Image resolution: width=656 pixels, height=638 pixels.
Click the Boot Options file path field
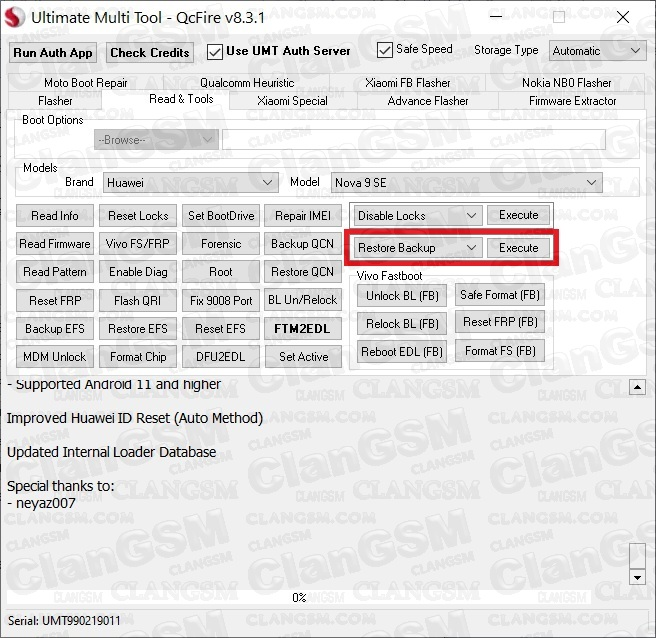414,140
